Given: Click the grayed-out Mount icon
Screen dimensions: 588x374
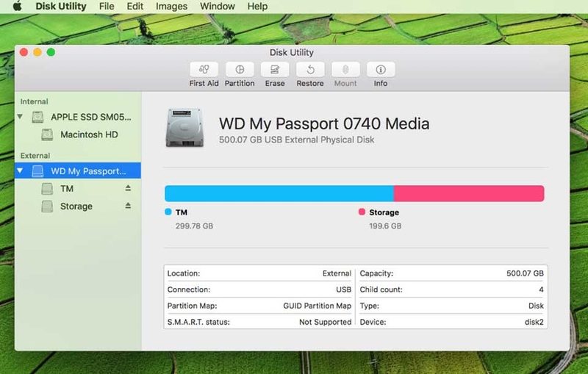Looking at the screenshot, I should click(x=345, y=70).
